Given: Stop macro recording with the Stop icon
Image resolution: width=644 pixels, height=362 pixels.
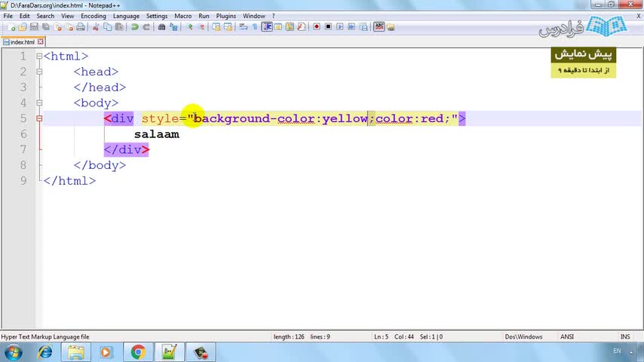Looking at the screenshot, I should tap(328, 27).
